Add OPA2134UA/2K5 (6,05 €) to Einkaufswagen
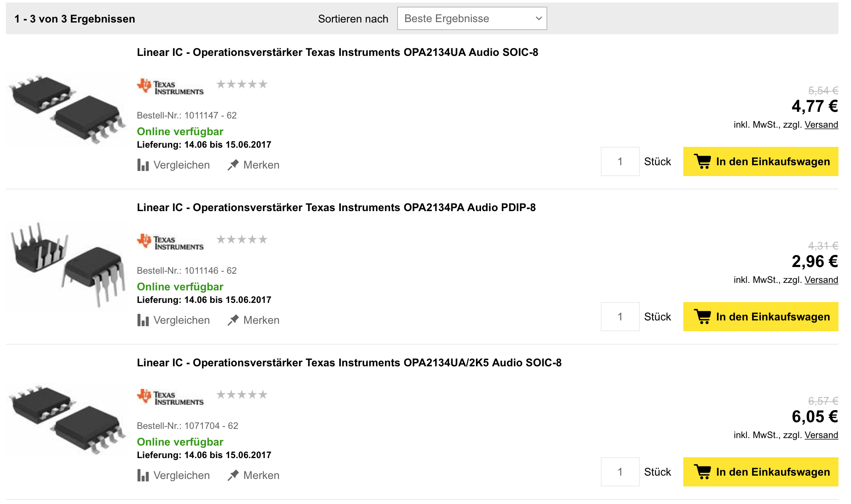This screenshot has height=504, width=851. point(760,472)
